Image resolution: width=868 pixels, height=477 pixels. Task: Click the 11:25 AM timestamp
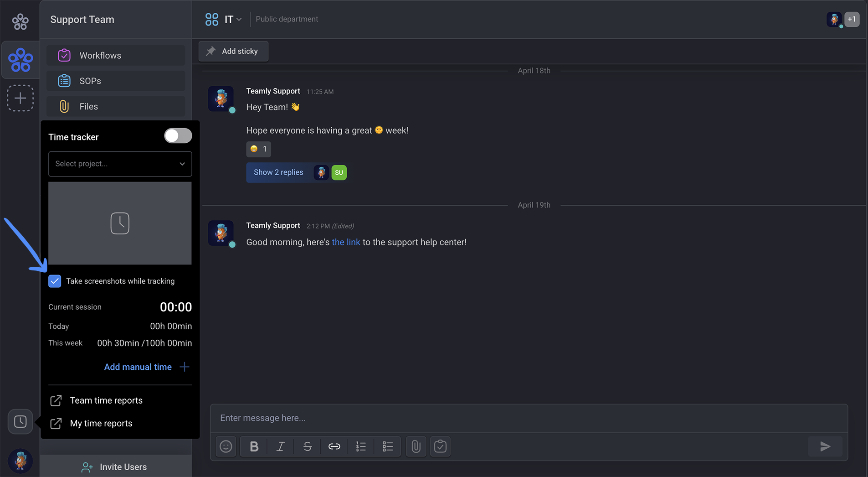click(320, 92)
